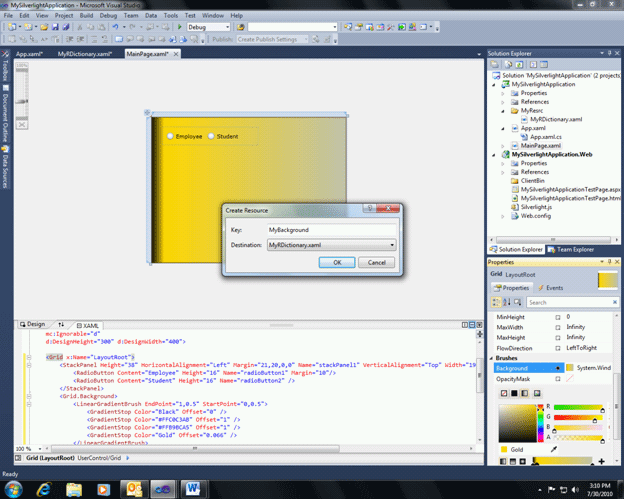Choose the solid color brush icon
This screenshot has width=624, height=499.
[515, 393]
